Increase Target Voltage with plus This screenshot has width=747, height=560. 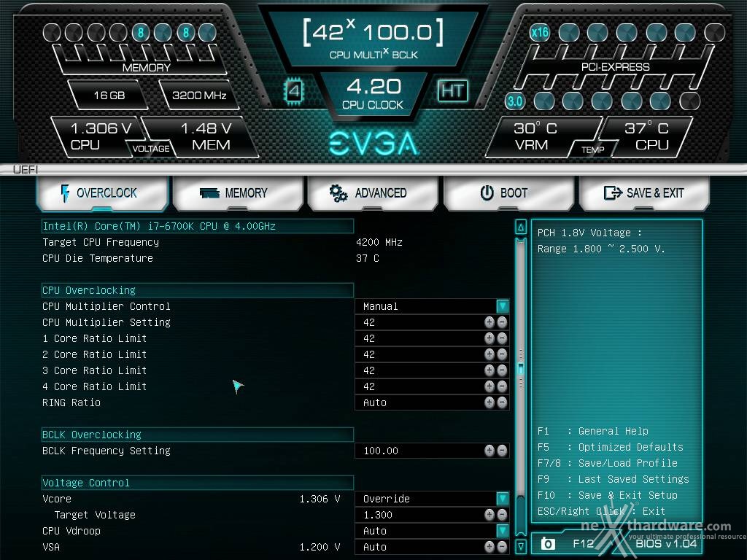(x=489, y=515)
